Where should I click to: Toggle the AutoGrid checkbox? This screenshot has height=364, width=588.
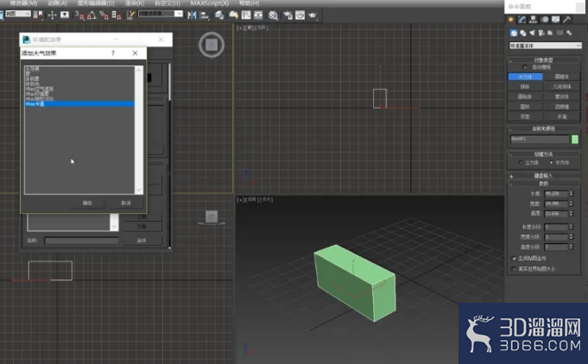[525, 67]
